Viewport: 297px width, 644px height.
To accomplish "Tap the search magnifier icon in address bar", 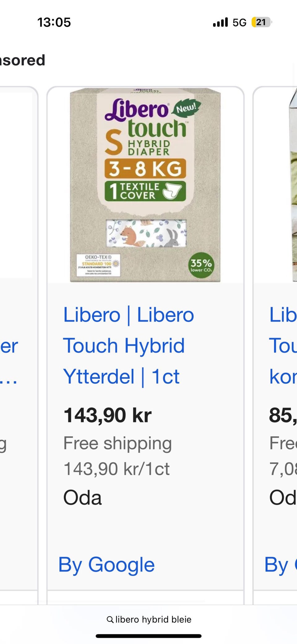I will pyautogui.click(x=110, y=619).
